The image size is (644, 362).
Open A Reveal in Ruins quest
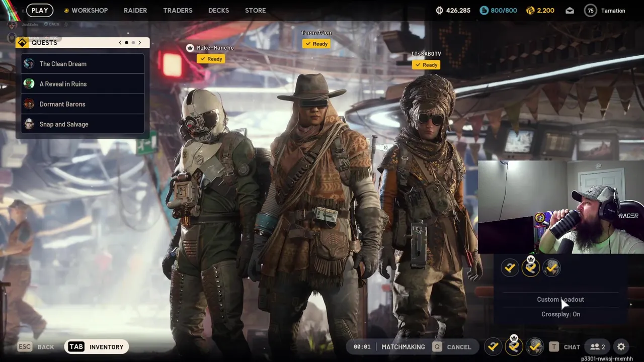pyautogui.click(x=83, y=84)
